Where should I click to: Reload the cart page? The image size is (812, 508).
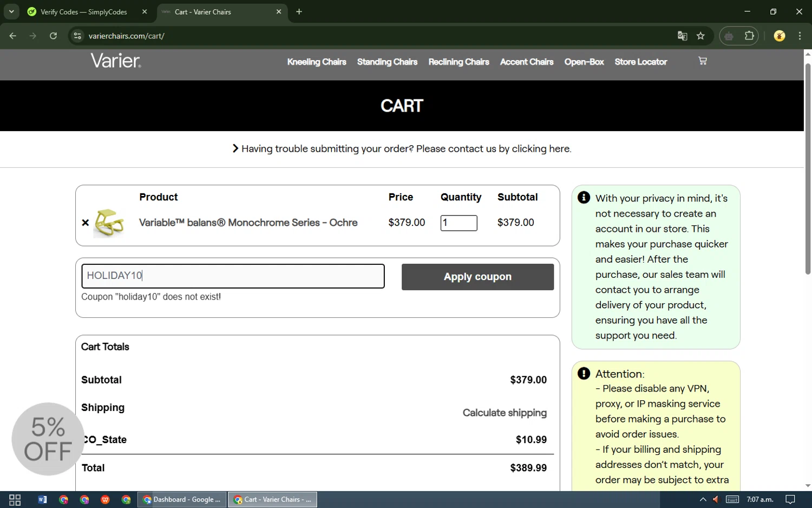pyautogui.click(x=53, y=36)
